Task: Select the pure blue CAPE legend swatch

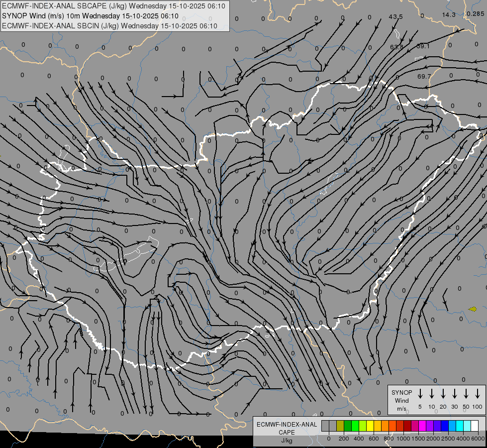Action: pos(445,426)
